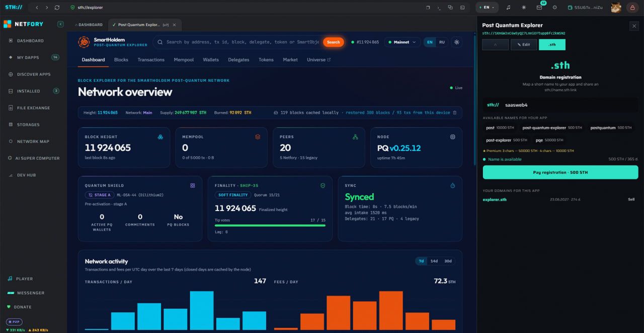Viewport: 644px width, 333px height.
Task: Open the EN language dropdown in top bar
Action: click(x=487, y=8)
